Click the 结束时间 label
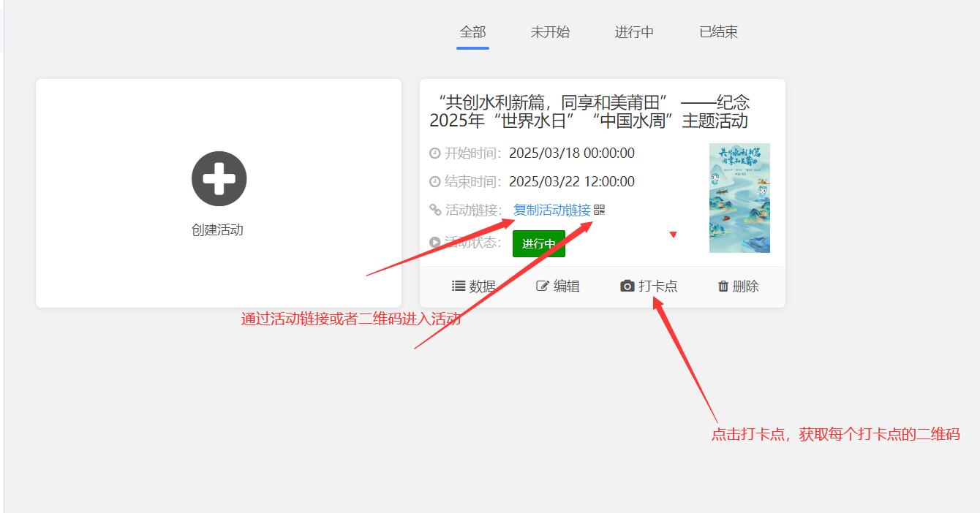Image resolution: width=980 pixels, height=513 pixels. point(472,182)
